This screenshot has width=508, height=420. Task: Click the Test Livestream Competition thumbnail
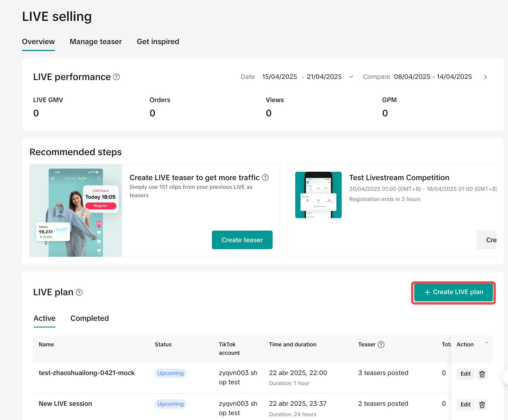[318, 195]
